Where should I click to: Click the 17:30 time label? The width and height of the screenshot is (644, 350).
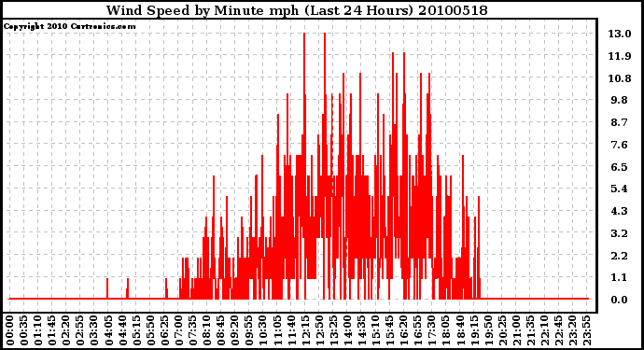[x=431, y=331]
